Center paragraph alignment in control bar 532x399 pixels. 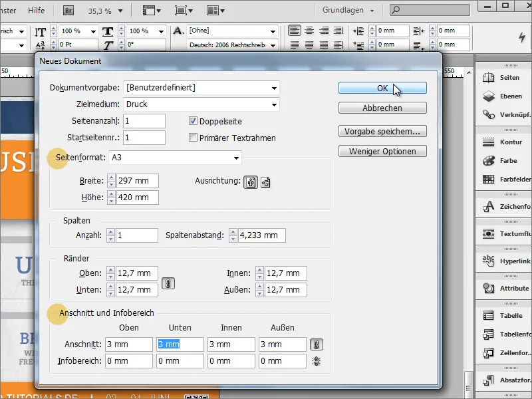click(309, 31)
